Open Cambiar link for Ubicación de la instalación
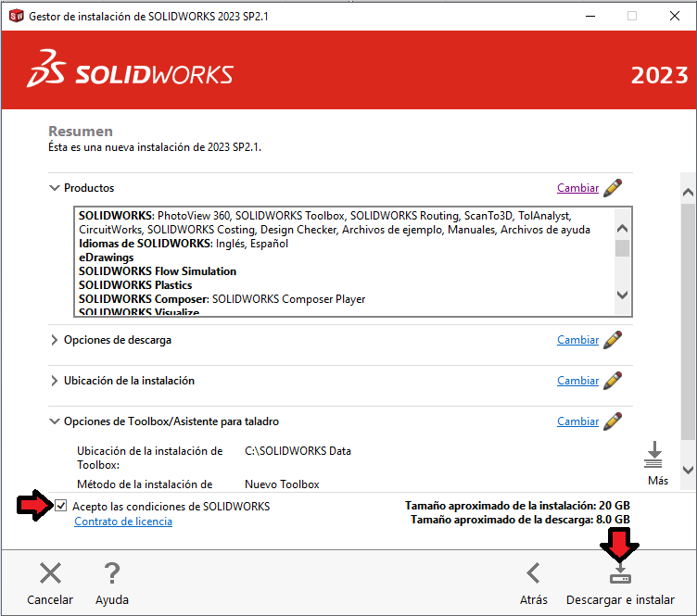 (x=577, y=381)
